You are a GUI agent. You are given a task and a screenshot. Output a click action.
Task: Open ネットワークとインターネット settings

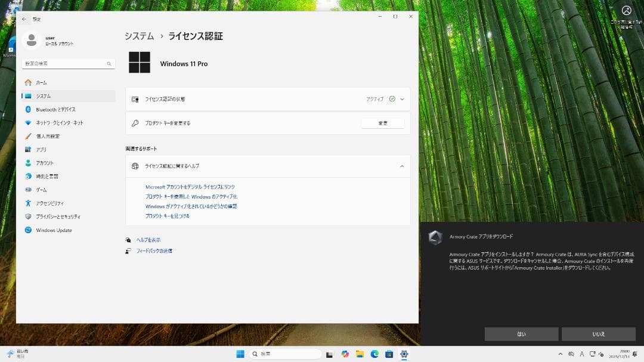(67, 122)
